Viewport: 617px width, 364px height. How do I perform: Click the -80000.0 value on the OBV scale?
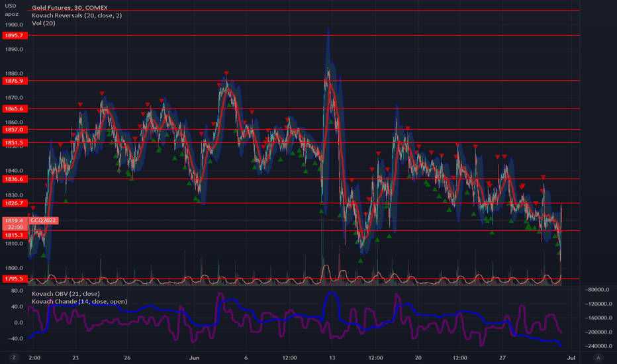(x=597, y=290)
